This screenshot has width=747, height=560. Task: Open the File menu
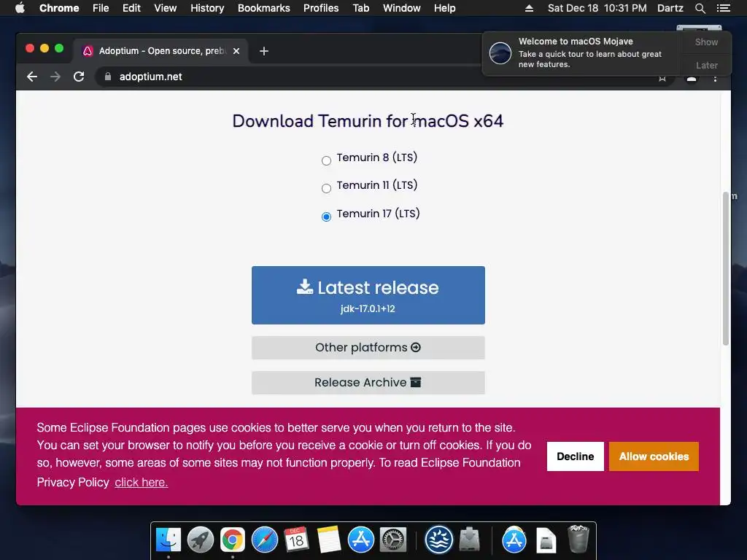pyautogui.click(x=101, y=8)
